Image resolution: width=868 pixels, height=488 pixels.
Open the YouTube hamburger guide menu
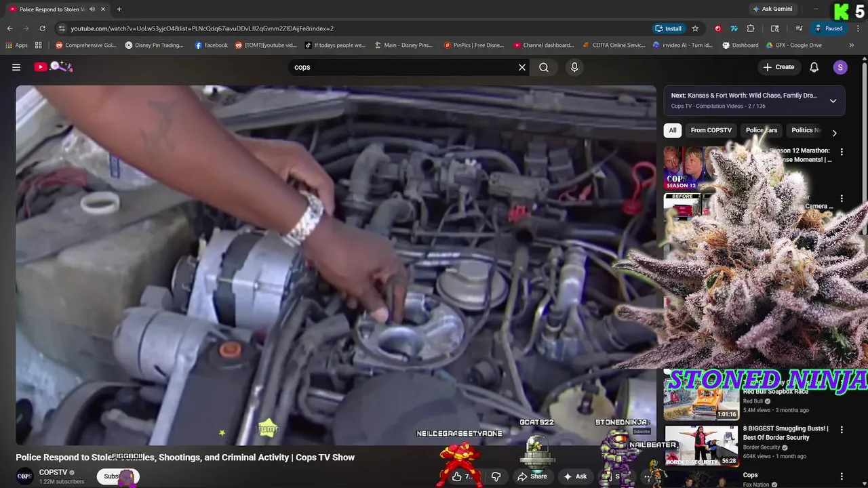[16, 67]
